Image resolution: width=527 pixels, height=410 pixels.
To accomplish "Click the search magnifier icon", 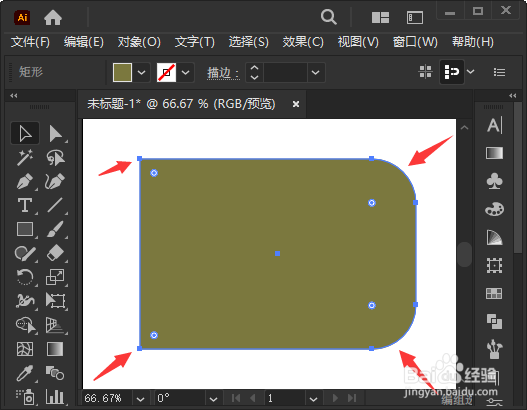I will 328,17.
